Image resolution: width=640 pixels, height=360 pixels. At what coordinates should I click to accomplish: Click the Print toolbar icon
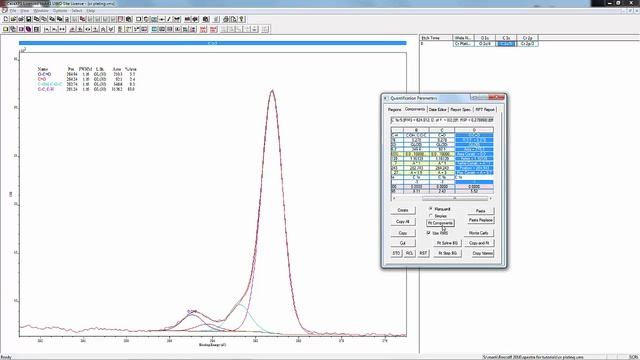pyautogui.click(x=226, y=19)
